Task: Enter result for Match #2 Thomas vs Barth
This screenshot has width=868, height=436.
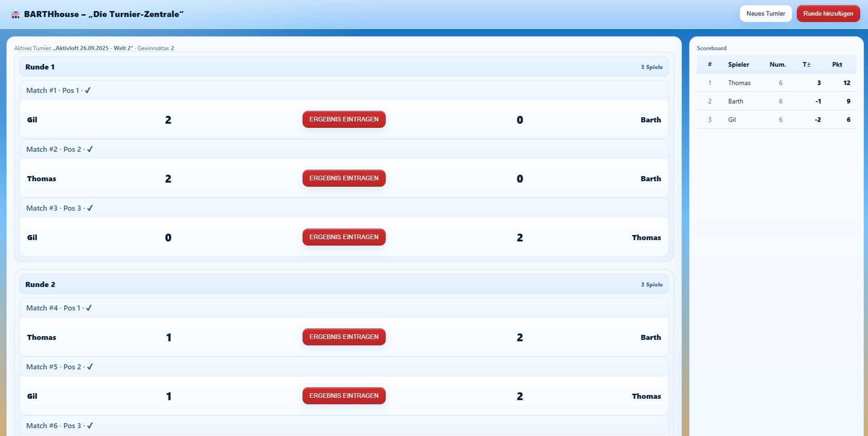Action: [344, 178]
